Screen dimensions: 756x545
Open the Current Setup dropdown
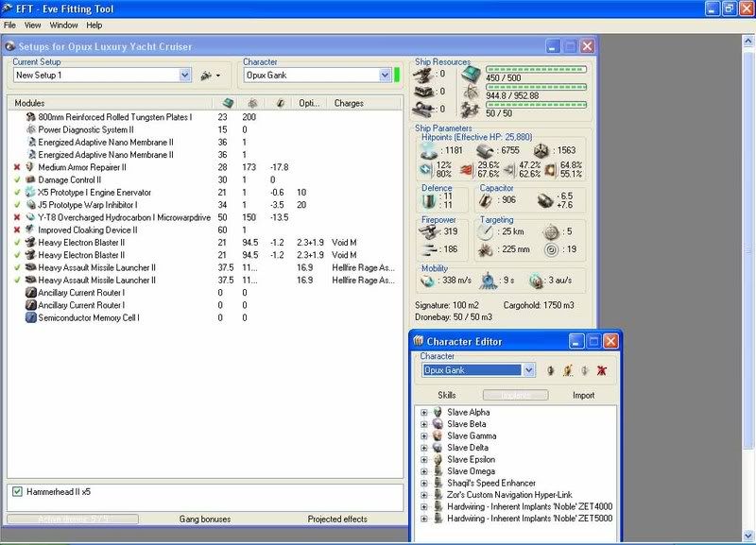185,75
